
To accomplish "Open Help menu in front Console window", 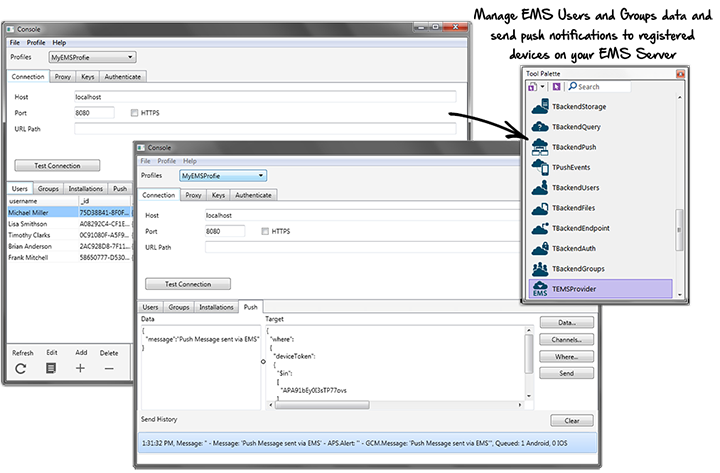I will [x=190, y=161].
